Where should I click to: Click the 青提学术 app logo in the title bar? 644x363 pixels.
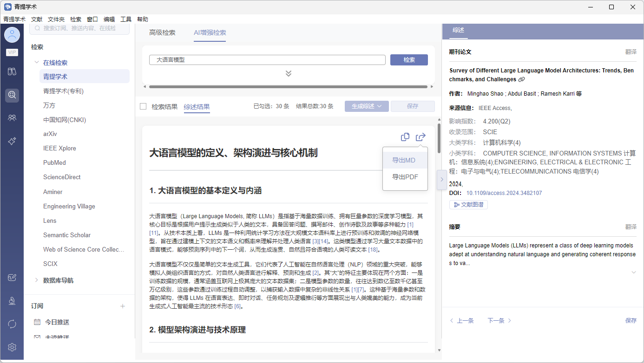click(8, 7)
